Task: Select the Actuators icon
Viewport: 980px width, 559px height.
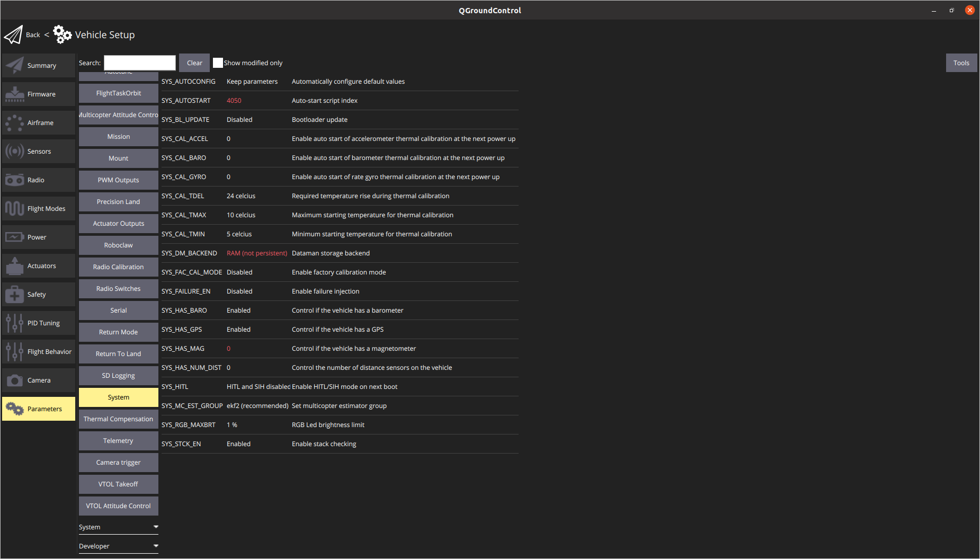Action: click(x=14, y=266)
